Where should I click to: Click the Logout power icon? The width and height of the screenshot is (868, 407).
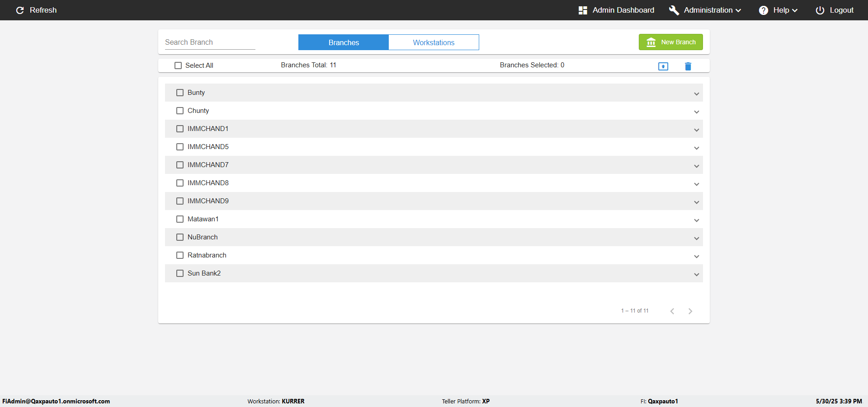(x=820, y=10)
